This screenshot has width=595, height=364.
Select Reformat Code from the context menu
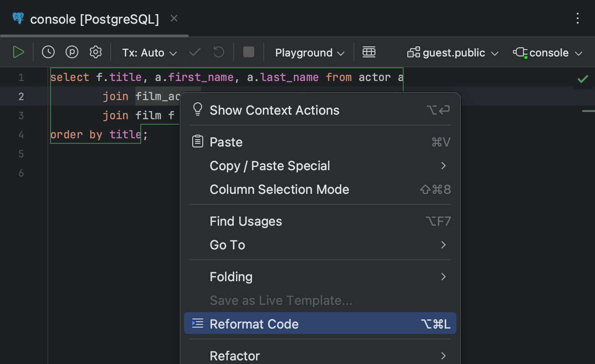pyautogui.click(x=254, y=324)
